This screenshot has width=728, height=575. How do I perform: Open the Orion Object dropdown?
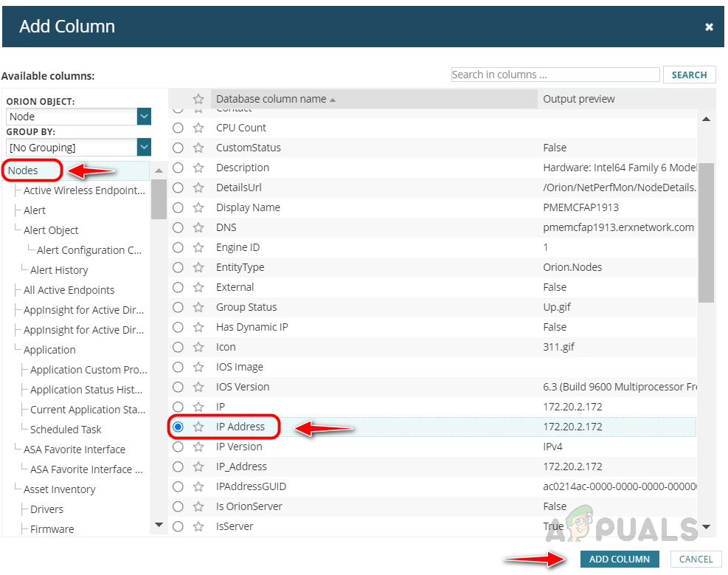click(x=144, y=117)
